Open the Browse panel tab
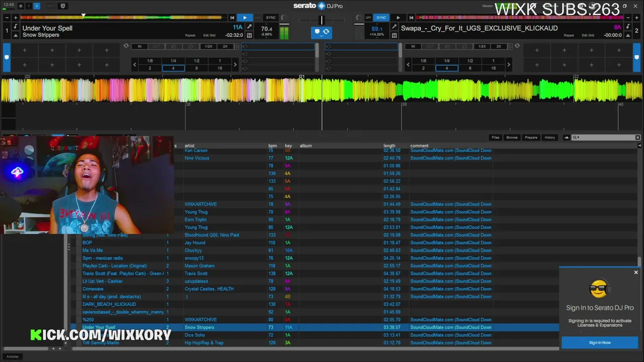The image size is (644, 362). click(512, 137)
